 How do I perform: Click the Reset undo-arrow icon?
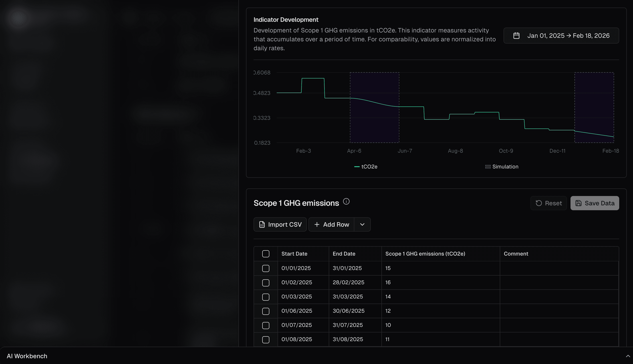(539, 203)
